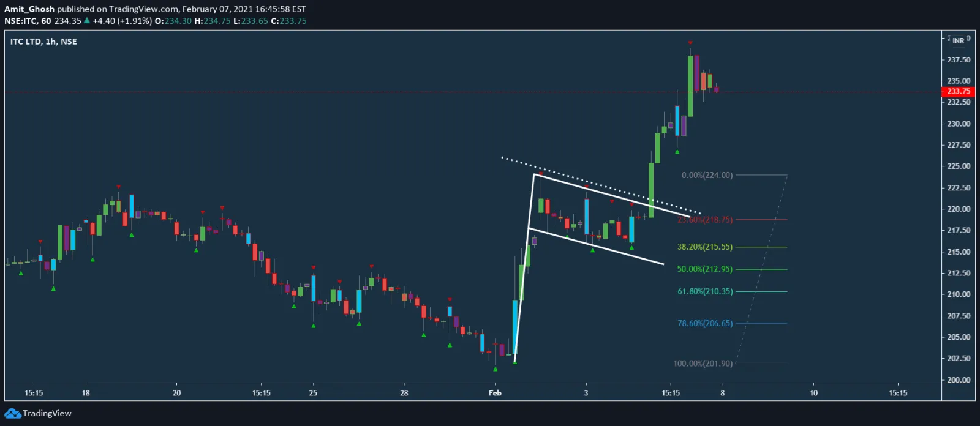Select the 0.00%(224.00) Fibonacci level label
980x426 pixels.
tap(707, 175)
